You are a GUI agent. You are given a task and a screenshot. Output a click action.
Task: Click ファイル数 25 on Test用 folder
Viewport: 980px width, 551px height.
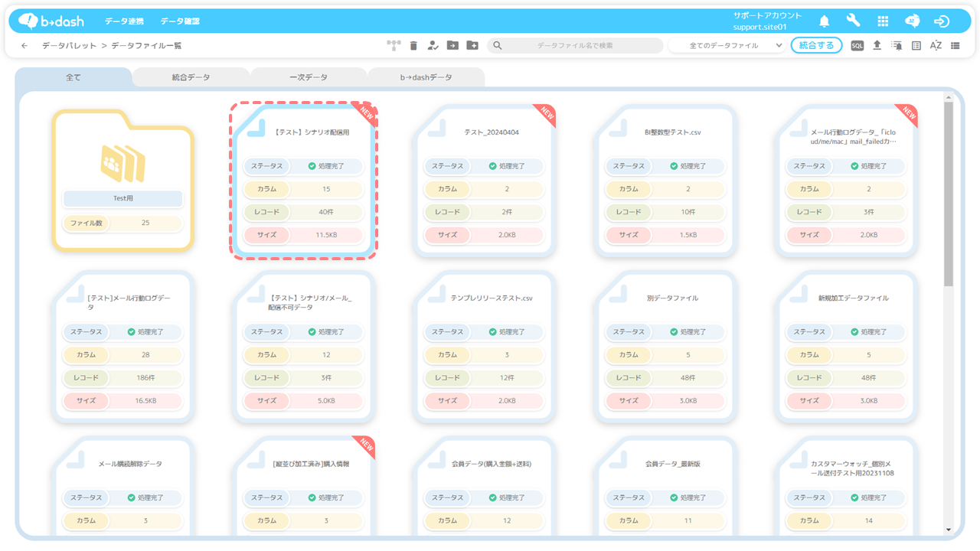point(123,223)
